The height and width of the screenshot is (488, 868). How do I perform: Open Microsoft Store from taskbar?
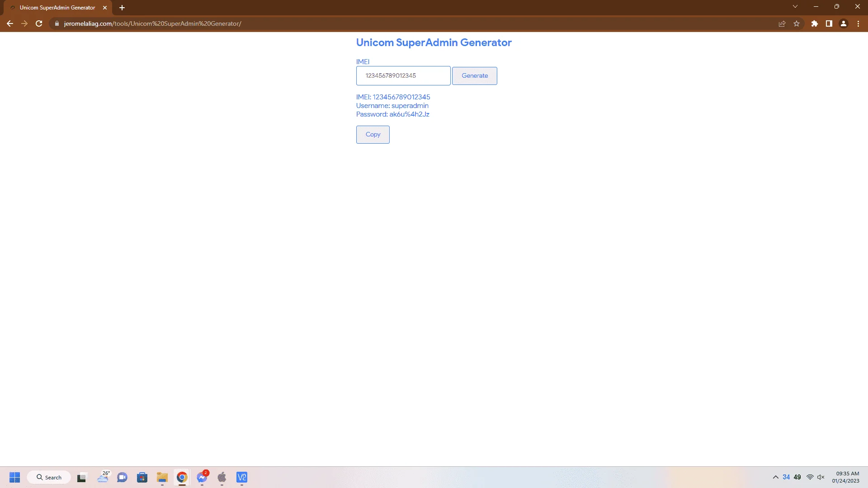point(142,477)
